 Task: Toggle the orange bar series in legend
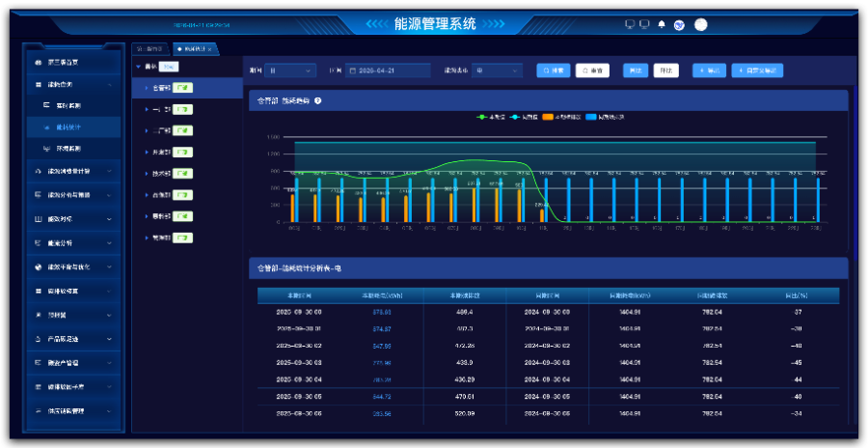tap(562, 117)
